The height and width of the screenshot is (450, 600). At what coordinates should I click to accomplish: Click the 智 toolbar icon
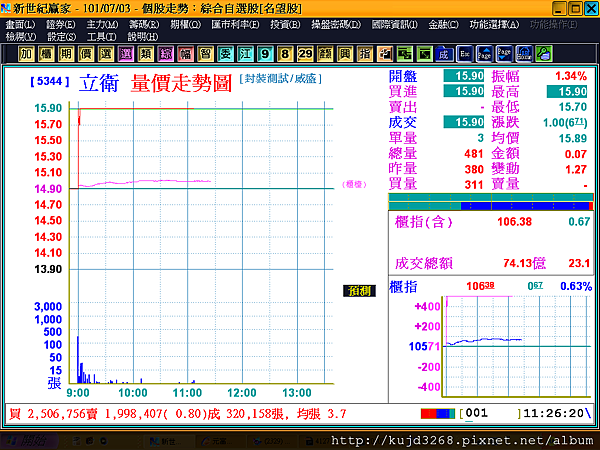click(205, 54)
